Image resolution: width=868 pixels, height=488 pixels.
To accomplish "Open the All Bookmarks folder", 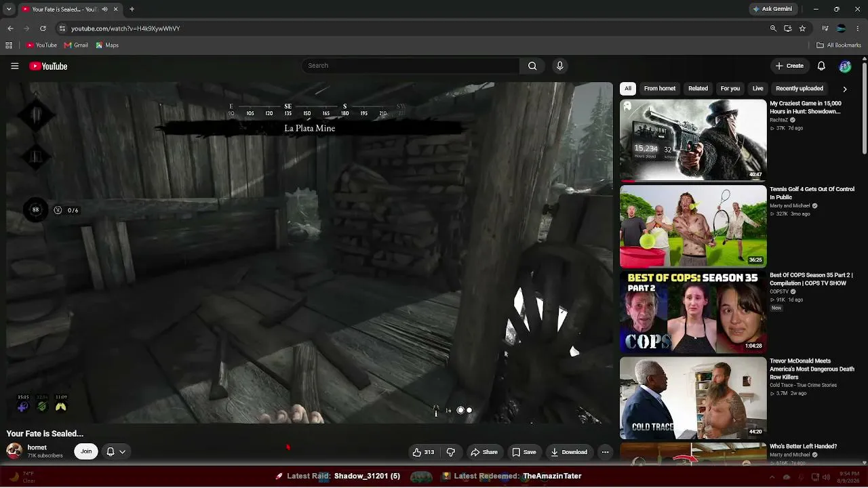I will tap(839, 45).
